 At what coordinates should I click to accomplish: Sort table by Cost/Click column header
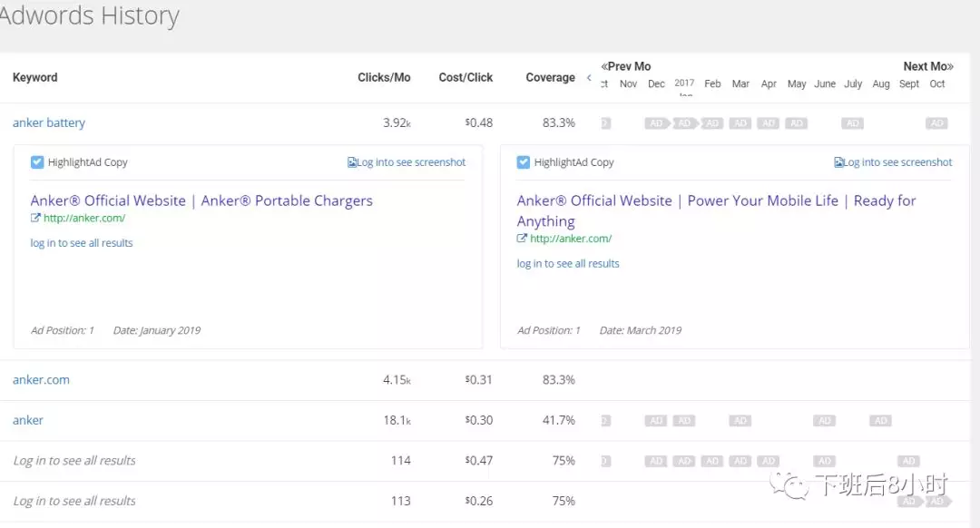[x=465, y=78]
